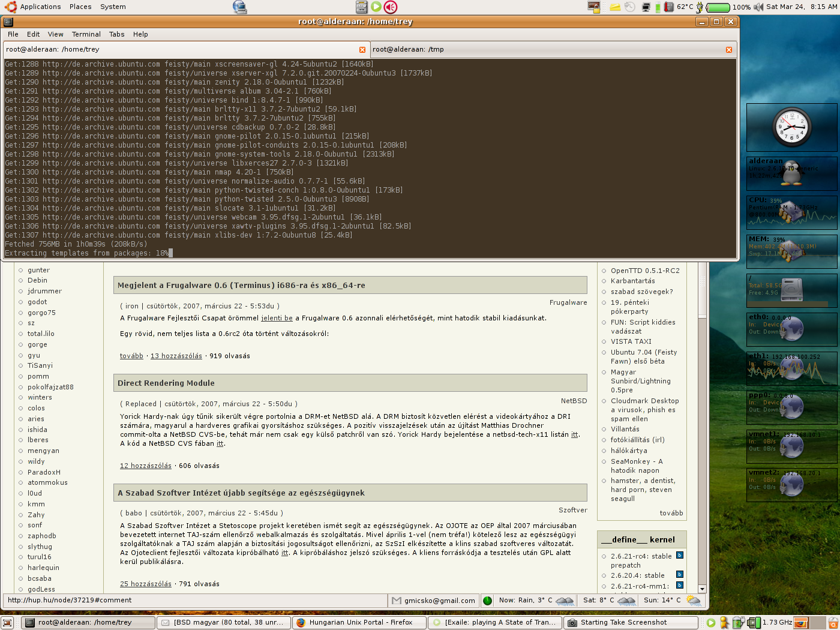Open the System menu in top panel

pos(113,7)
